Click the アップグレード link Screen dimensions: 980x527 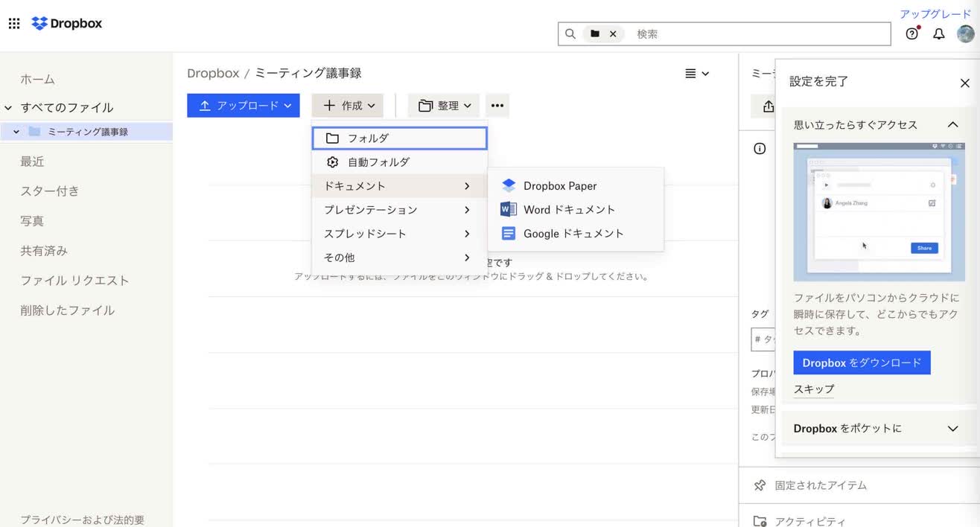click(x=935, y=14)
